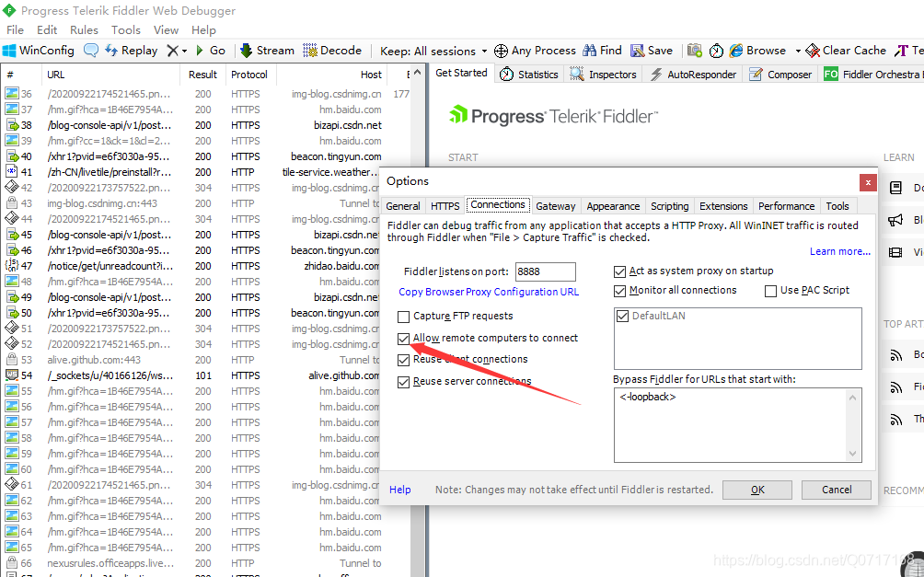924x577 pixels.
Task: Toggle the DefaultLAN checkbox
Action: pos(622,316)
